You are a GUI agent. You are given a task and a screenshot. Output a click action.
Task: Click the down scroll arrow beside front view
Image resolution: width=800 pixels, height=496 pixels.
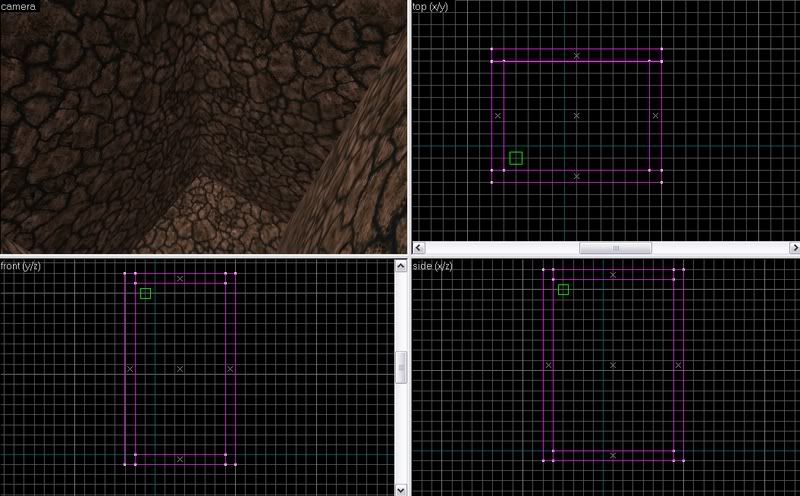coord(402,489)
